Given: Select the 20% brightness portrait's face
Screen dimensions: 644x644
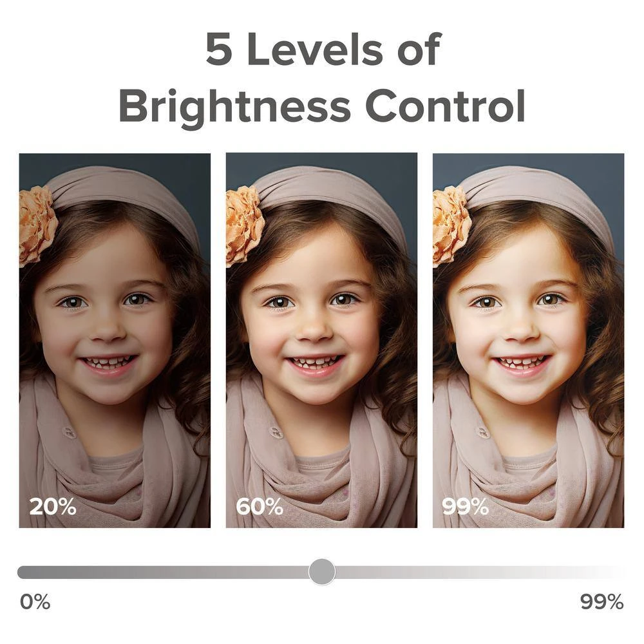Looking at the screenshot, I should [x=106, y=322].
